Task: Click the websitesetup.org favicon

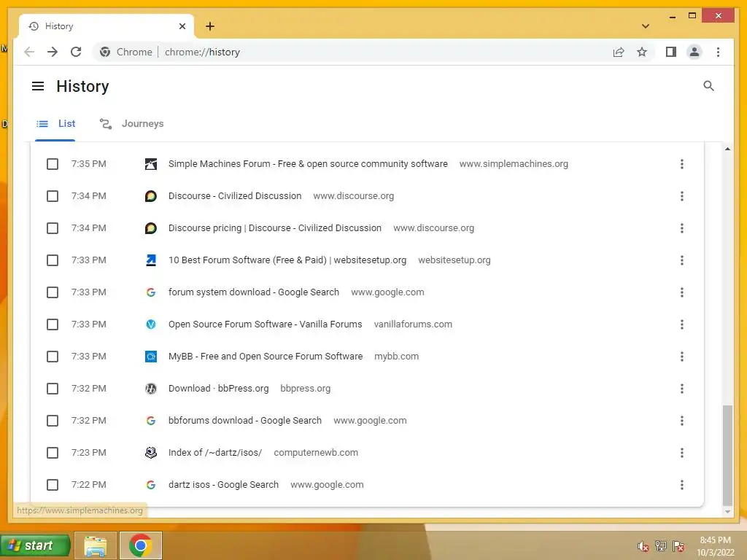Action: 150,260
